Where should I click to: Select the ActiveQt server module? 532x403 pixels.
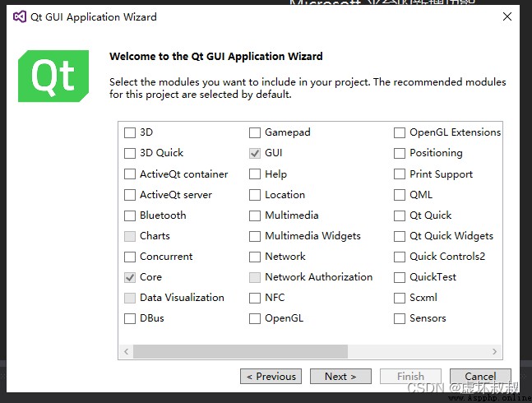click(x=130, y=195)
